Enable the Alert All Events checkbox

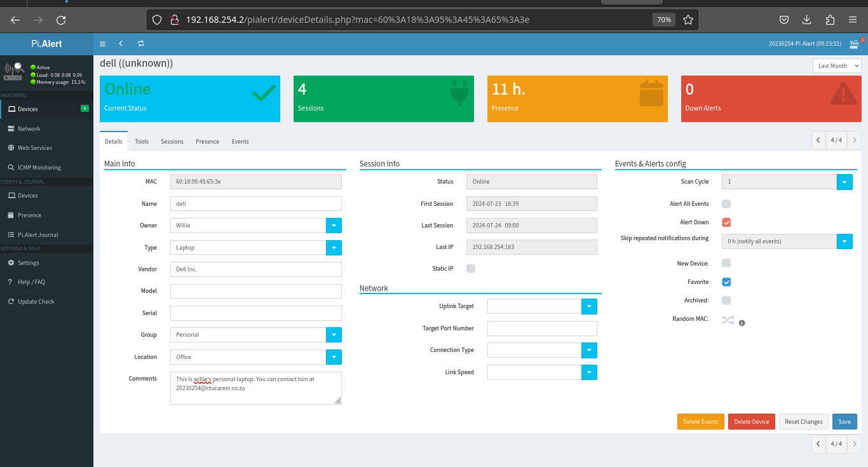726,204
